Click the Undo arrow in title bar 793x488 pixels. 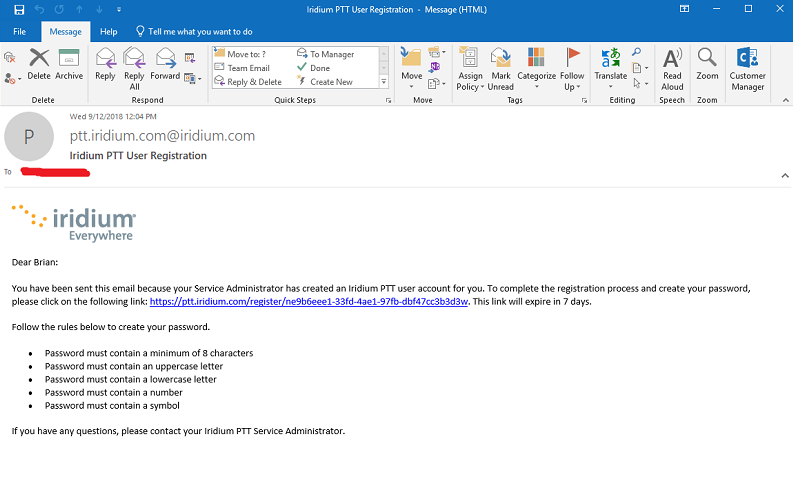click(39, 10)
